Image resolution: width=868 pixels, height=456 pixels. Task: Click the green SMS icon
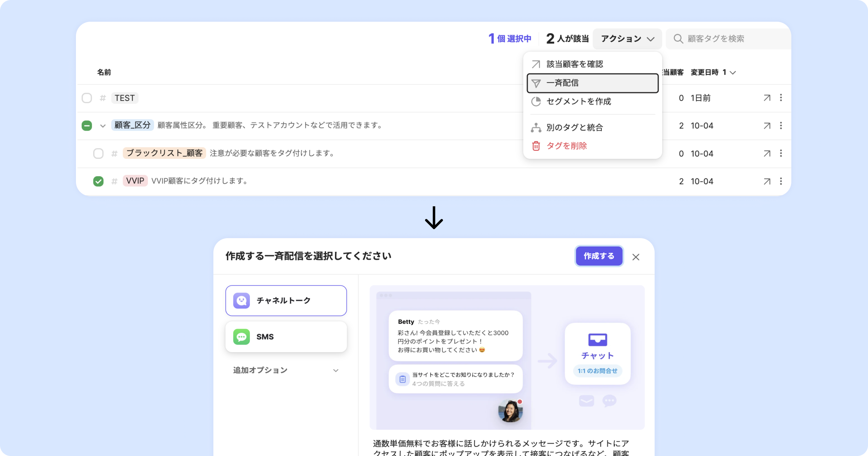(x=242, y=337)
